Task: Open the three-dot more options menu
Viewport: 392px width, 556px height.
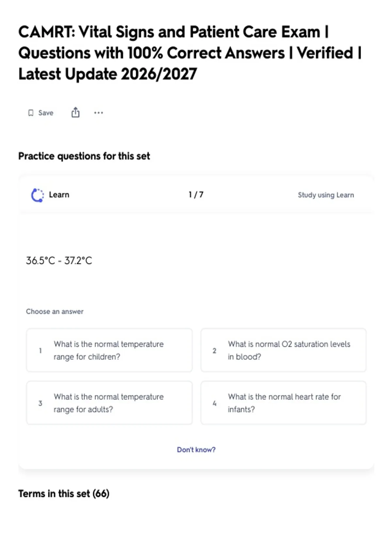Action: [98, 113]
